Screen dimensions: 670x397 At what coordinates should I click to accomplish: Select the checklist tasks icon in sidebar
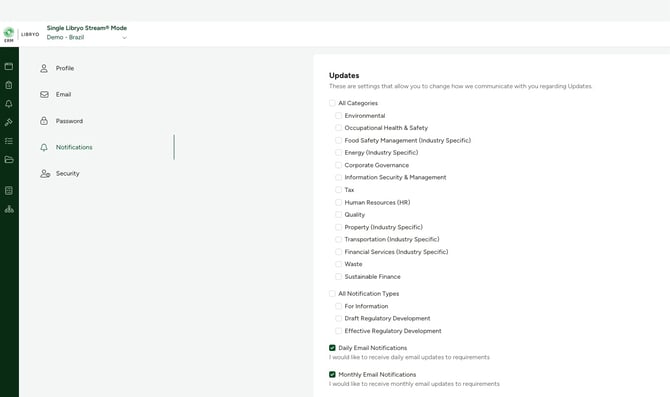click(9, 141)
